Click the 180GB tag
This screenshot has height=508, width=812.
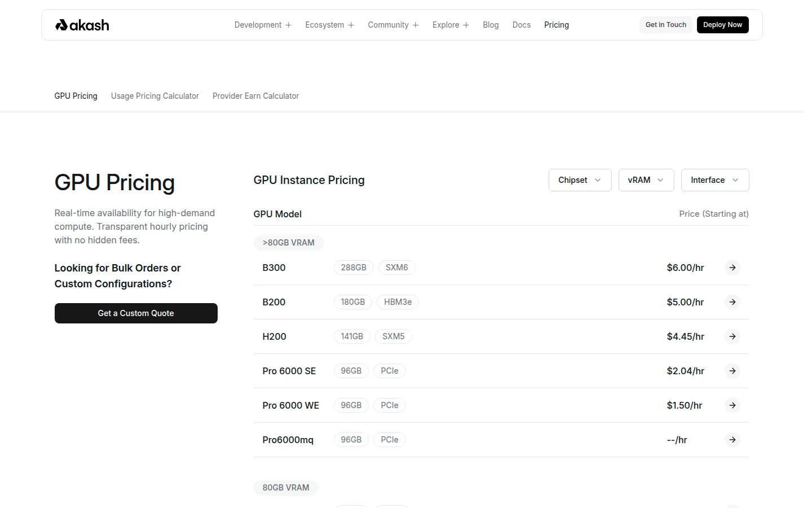point(352,302)
